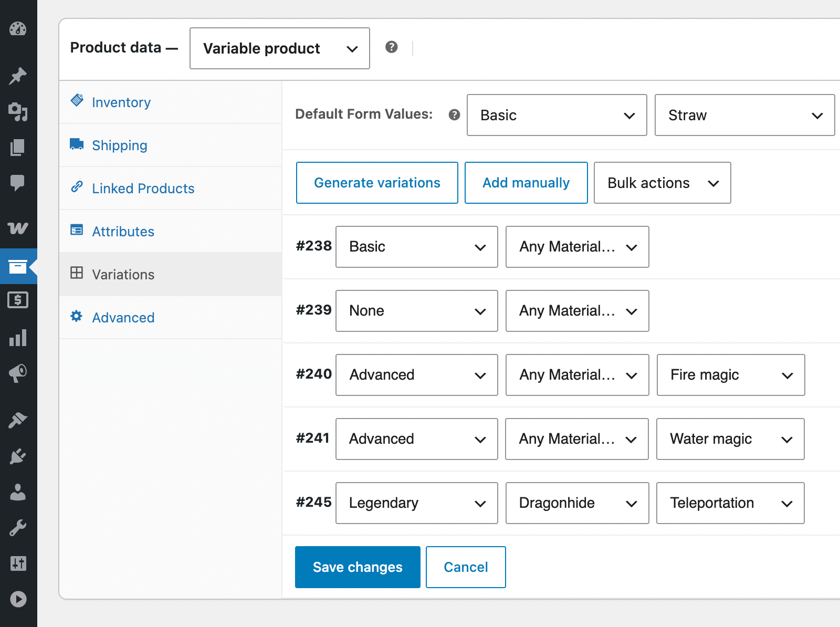Open the Advanced dropdown for variation #240
This screenshot has width=840, height=627.
click(417, 375)
